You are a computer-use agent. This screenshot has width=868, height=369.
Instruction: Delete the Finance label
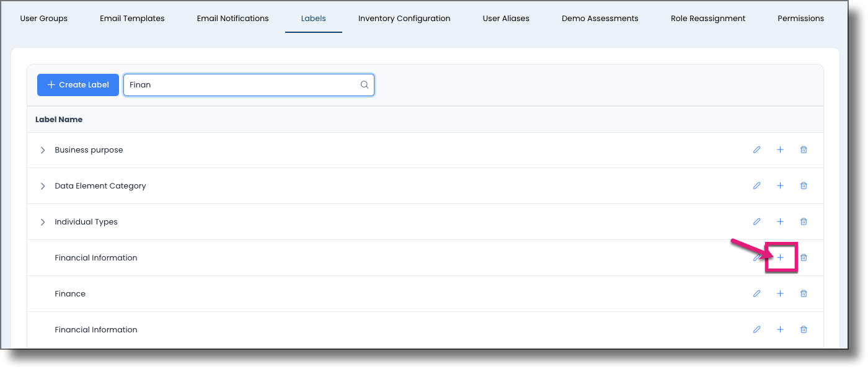tap(804, 294)
